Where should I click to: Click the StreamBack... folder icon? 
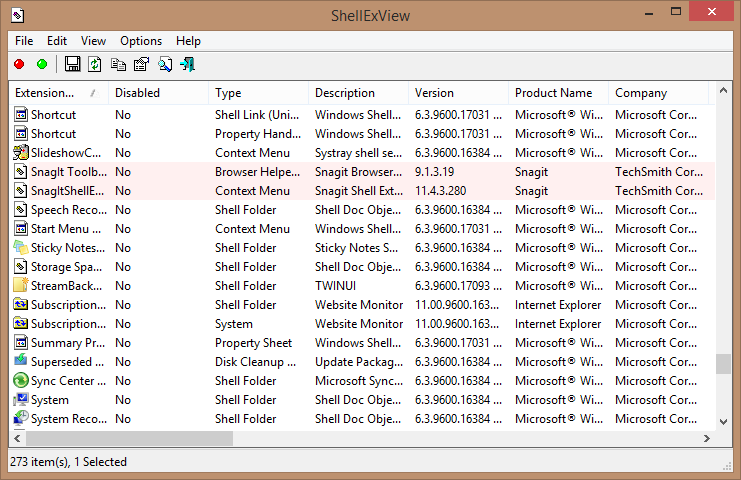click(x=21, y=285)
